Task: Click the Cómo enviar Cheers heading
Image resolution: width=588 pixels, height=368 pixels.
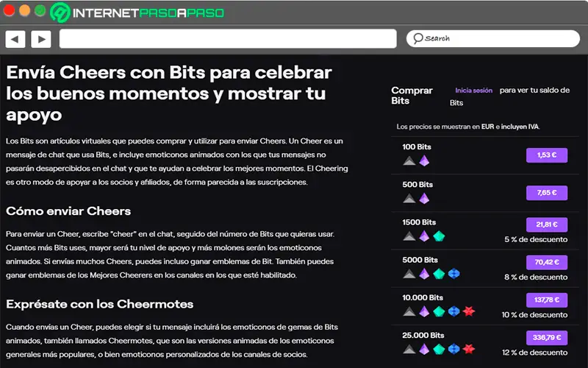Action: pos(68,211)
